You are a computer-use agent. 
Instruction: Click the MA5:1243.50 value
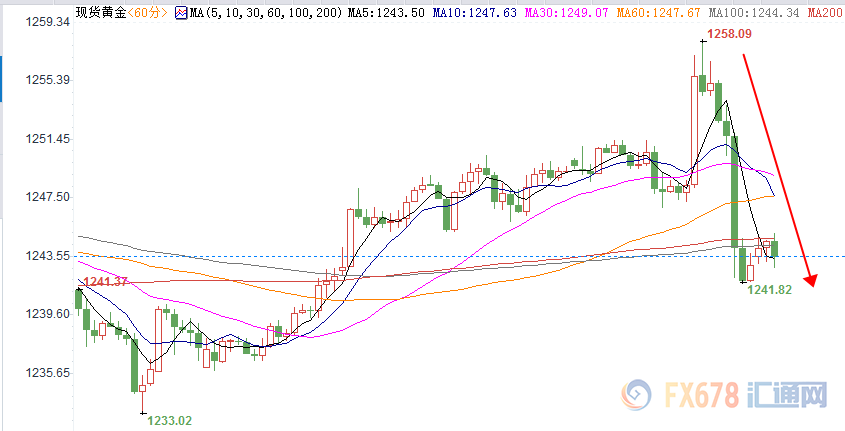[386, 12]
